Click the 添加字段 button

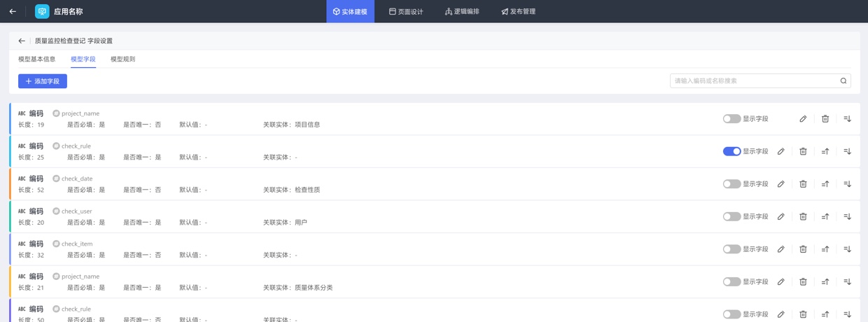(43, 81)
